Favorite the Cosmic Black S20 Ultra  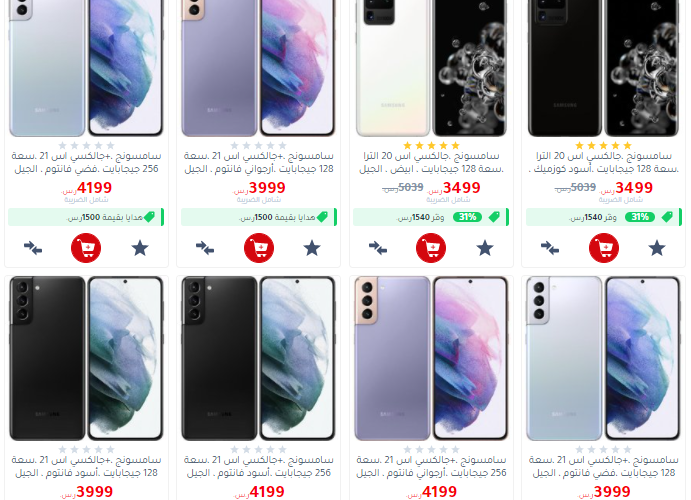(657, 248)
